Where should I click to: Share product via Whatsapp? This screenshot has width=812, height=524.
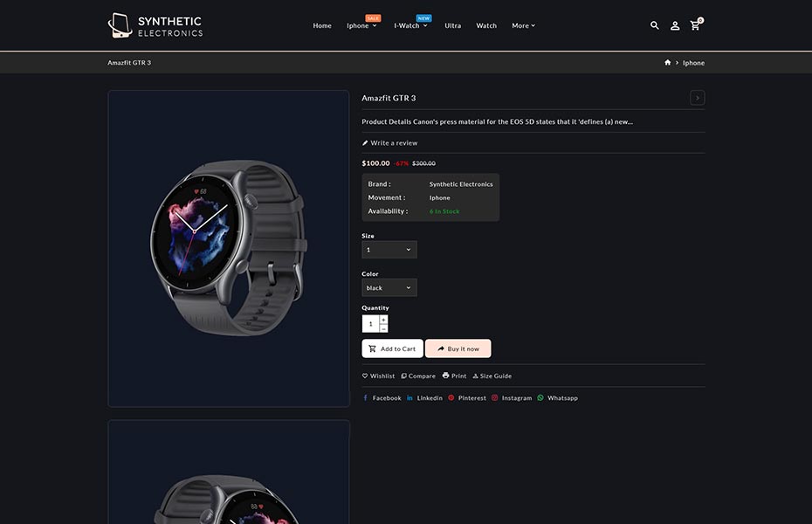tap(557, 397)
